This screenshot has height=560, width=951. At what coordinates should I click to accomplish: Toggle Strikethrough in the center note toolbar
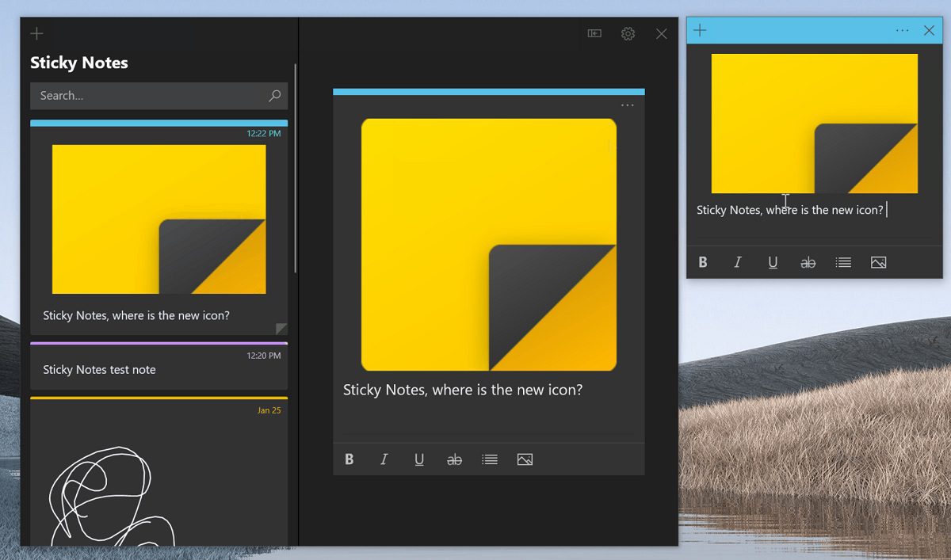pos(454,459)
